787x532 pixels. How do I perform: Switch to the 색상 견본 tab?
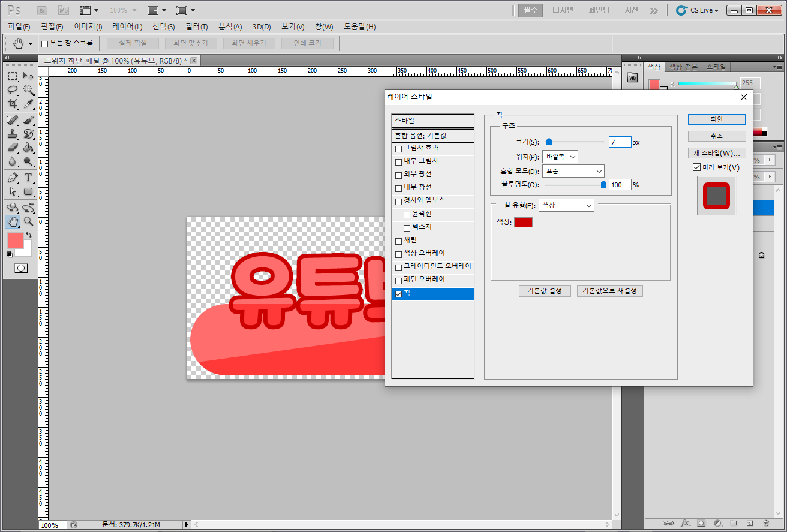(x=683, y=67)
